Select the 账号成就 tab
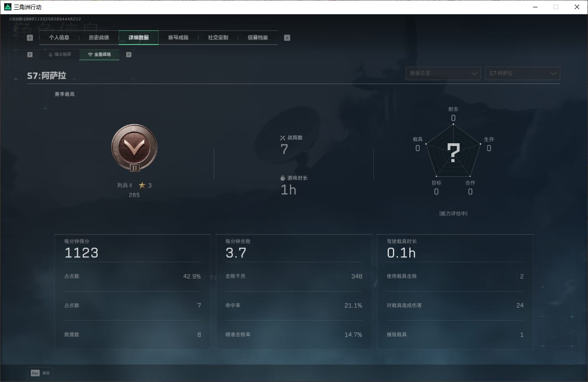The width and height of the screenshot is (588, 382). coord(178,38)
